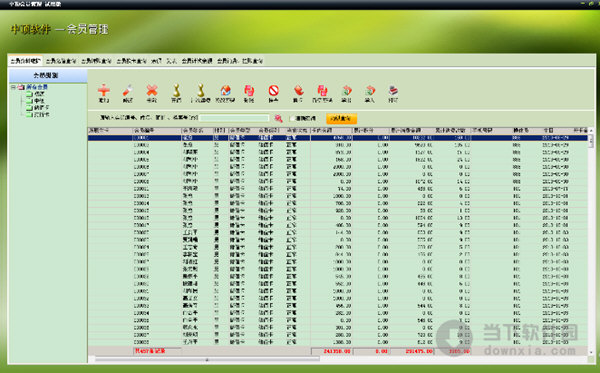Viewport: 600px width, 373px height.
Task: Open the last tab in tab strip
Action: pyautogui.click(x=252, y=61)
